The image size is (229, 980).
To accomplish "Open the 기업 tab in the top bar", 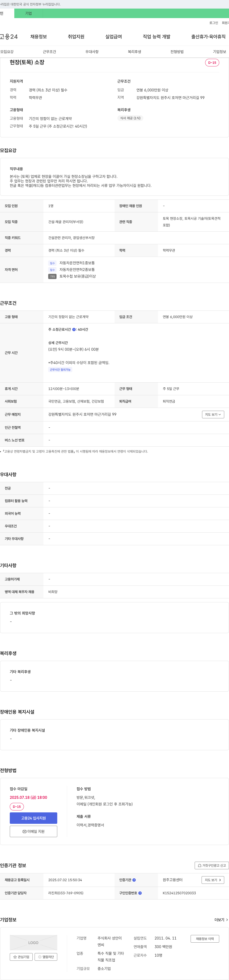I will point(29,13).
